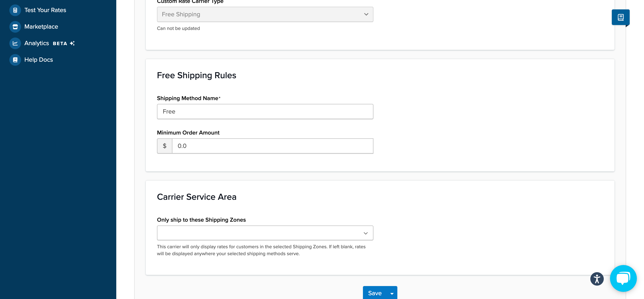Click the Marketplace store icon

[15, 27]
